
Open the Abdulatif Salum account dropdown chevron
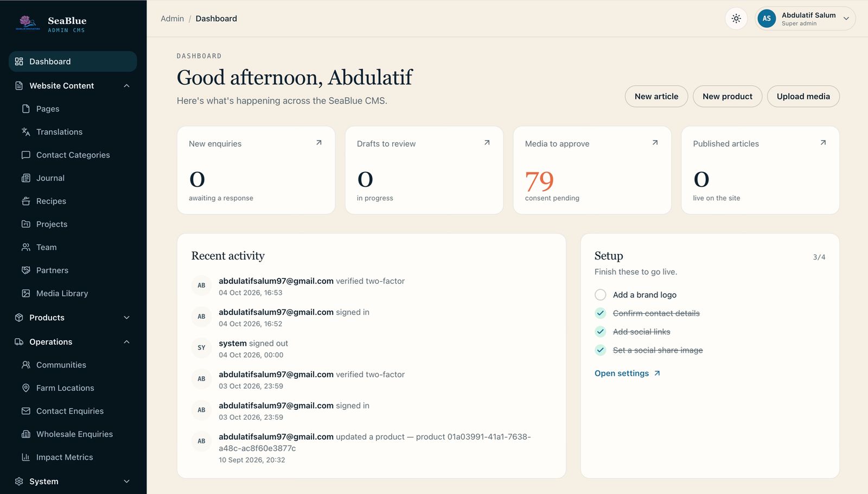tap(846, 18)
